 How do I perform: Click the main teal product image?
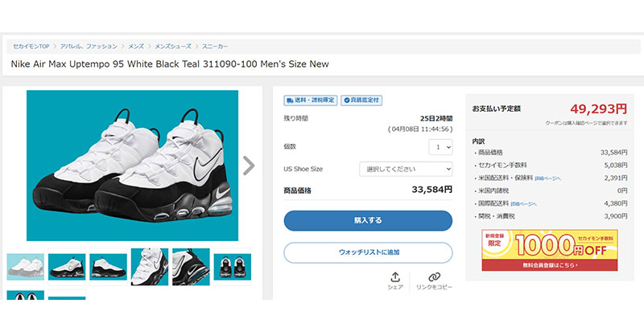click(x=132, y=166)
